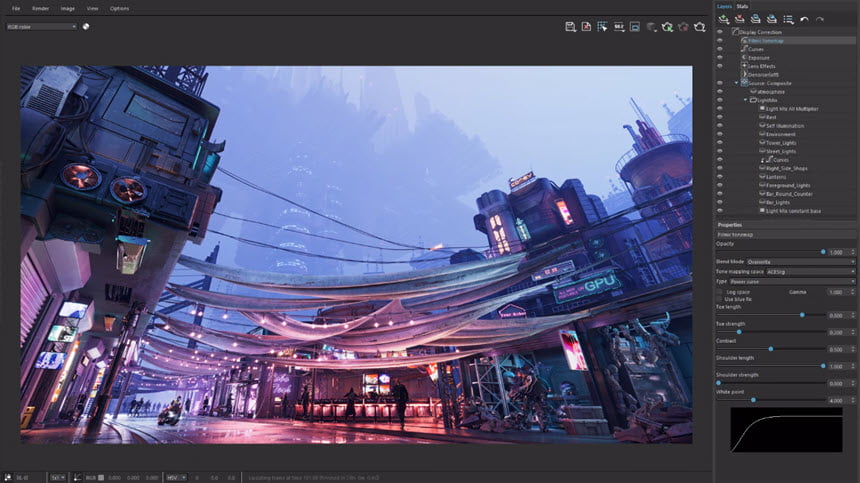Hide the Lanterns layer
The image size is (860, 483).
720,177
